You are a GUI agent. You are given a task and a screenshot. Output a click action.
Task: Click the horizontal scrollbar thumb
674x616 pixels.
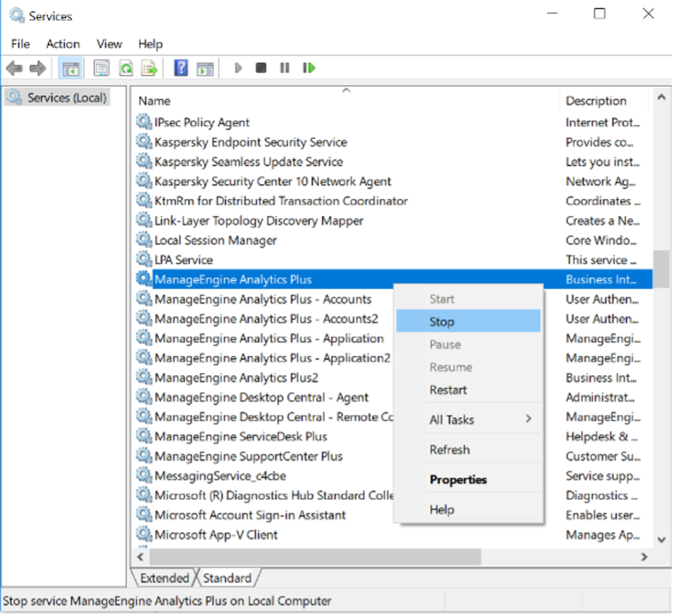click(x=315, y=557)
